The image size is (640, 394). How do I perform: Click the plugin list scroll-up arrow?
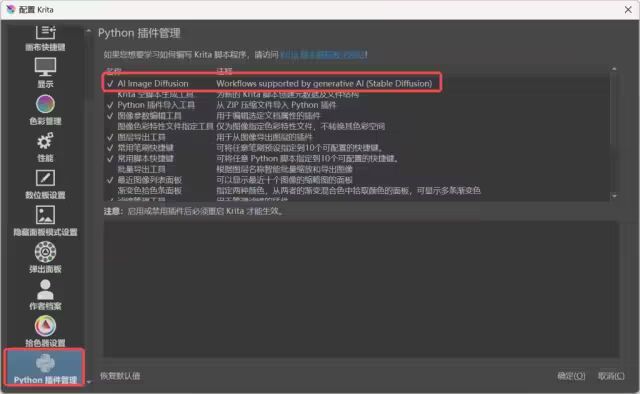coord(614,69)
